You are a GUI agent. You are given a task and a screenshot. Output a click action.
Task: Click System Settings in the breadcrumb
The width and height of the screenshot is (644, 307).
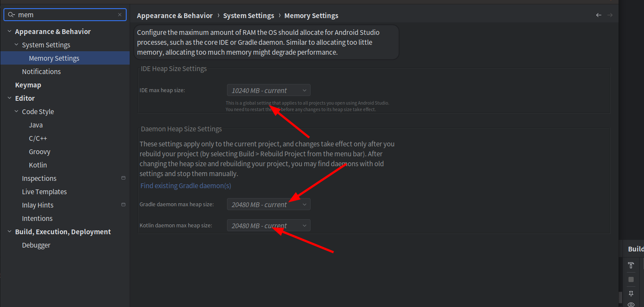[x=249, y=16]
